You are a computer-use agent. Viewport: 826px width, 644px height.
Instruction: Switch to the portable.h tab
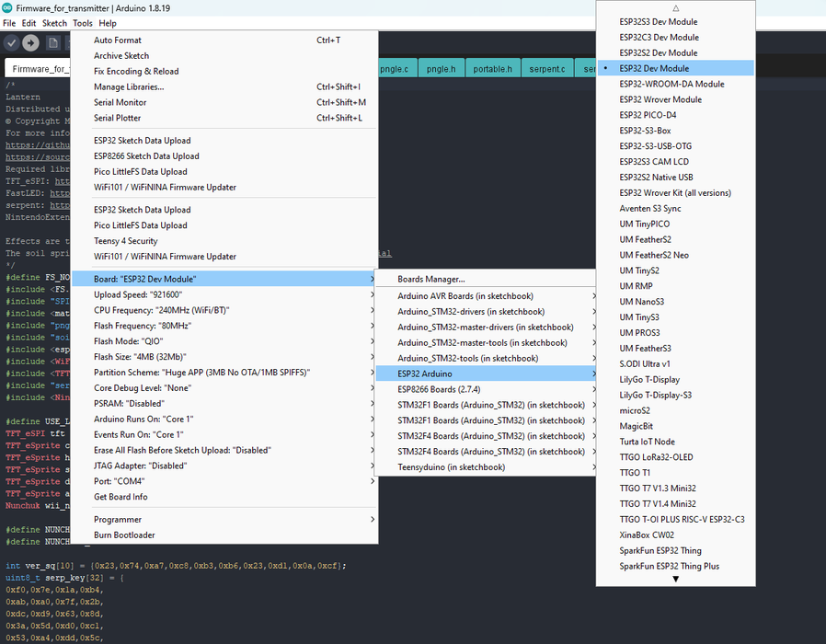492,69
